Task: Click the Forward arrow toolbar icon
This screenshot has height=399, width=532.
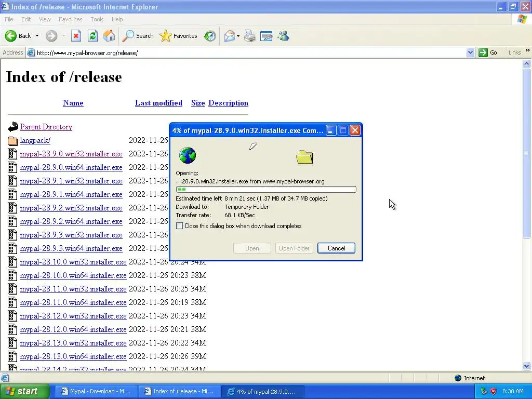Action: pyautogui.click(x=51, y=36)
